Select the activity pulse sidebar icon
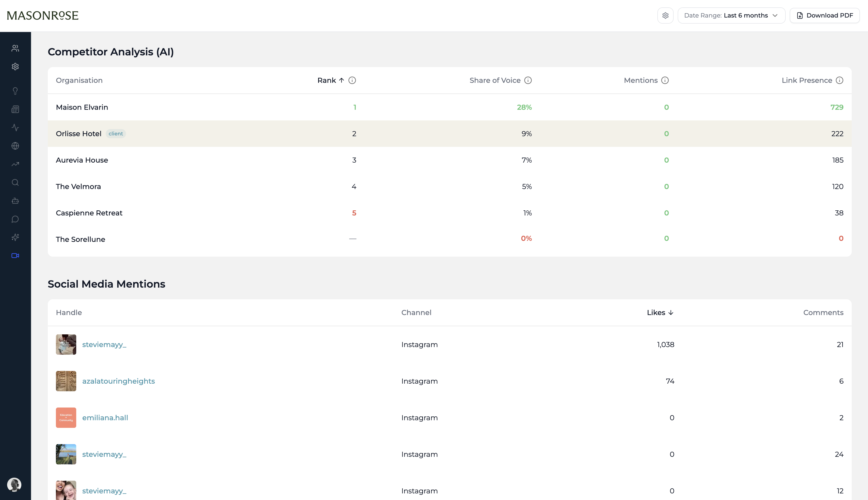The height and width of the screenshot is (500, 868). 15,127
